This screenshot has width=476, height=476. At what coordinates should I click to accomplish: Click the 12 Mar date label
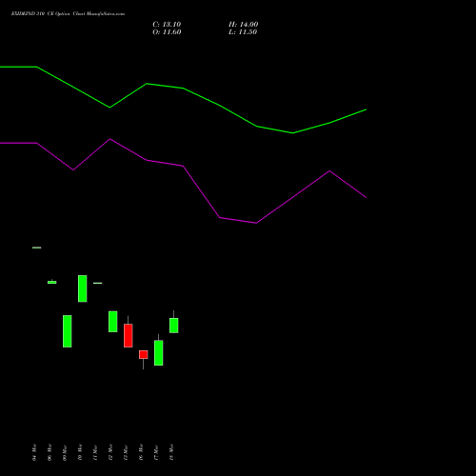pos(110,452)
